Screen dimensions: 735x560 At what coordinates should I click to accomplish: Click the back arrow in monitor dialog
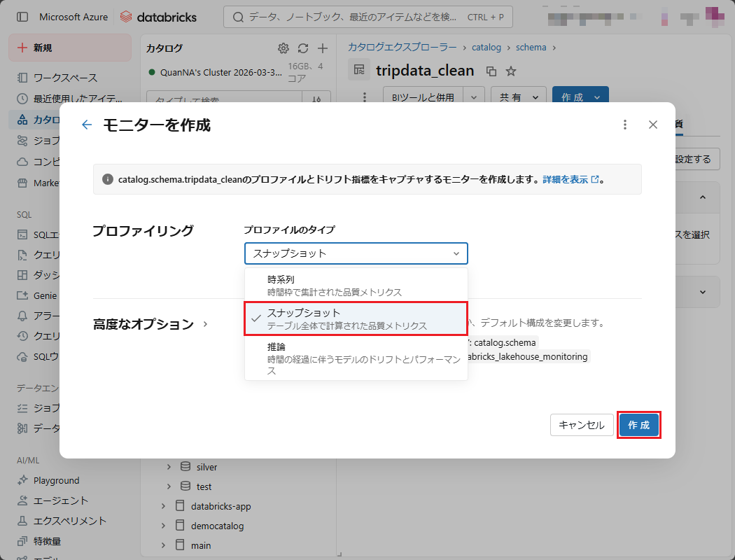[87, 125]
